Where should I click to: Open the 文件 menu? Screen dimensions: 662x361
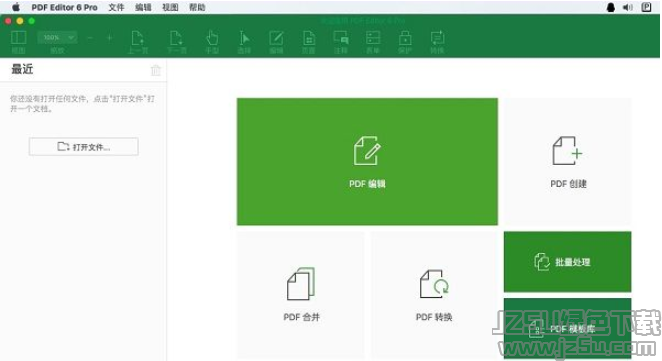pos(116,7)
